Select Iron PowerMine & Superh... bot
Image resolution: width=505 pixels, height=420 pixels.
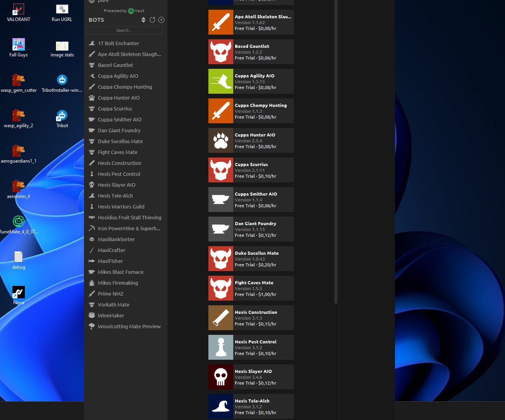pyautogui.click(x=126, y=228)
